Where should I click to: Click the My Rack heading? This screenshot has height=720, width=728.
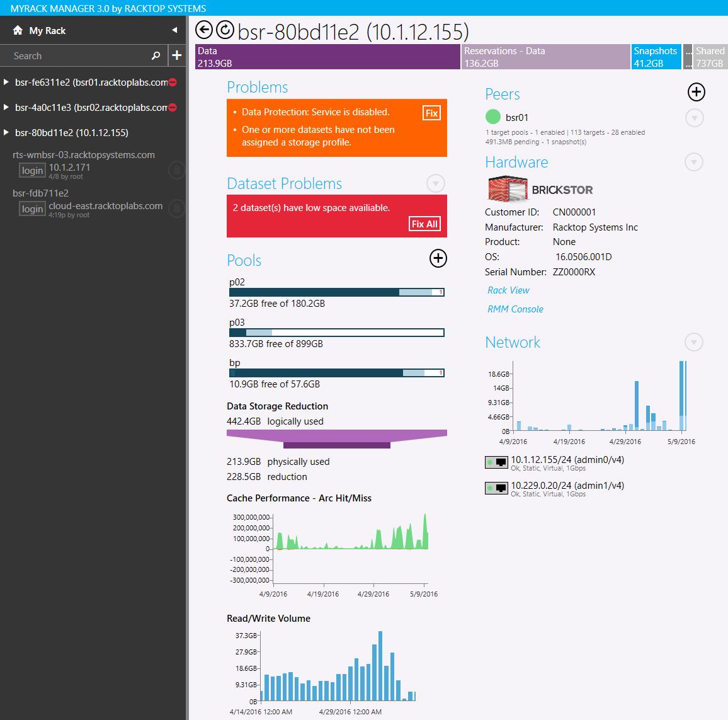(47, 31)
